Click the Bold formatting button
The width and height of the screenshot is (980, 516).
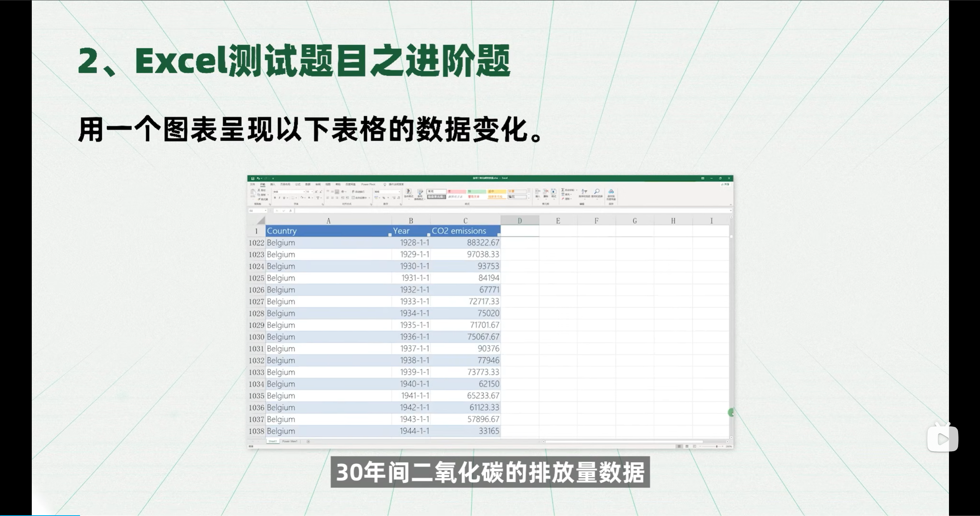[x=275, y=198]
